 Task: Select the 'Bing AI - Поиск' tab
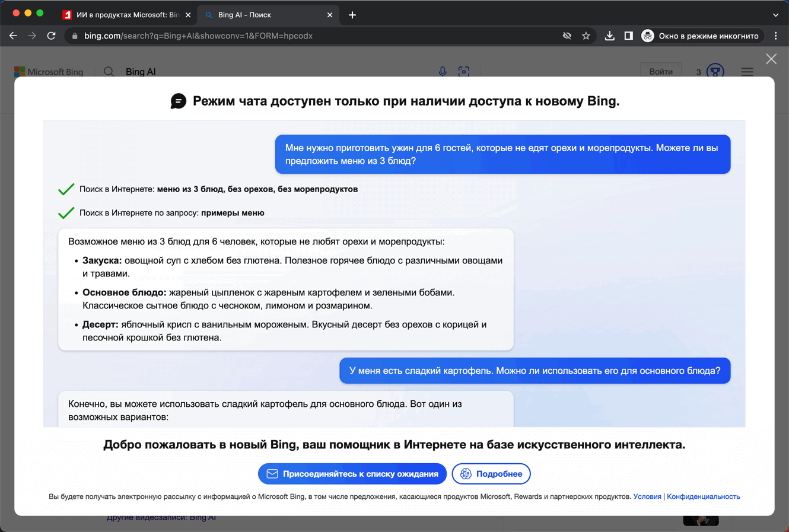268,15
